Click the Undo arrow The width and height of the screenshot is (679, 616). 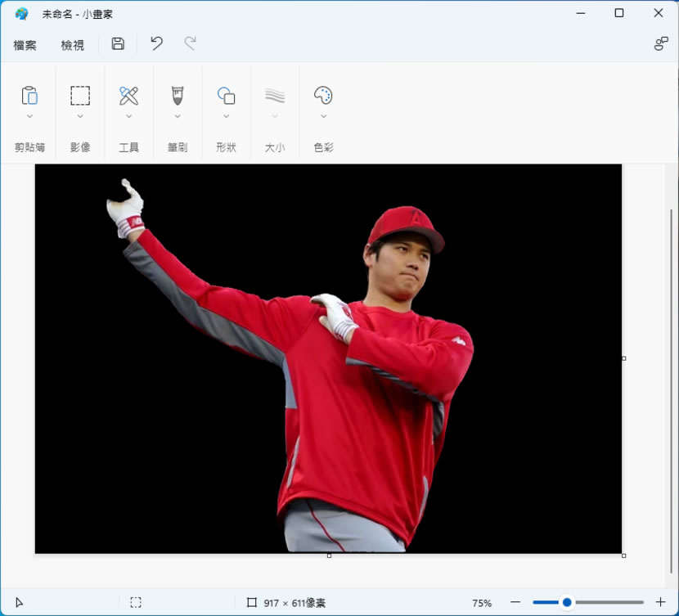click(x=156, y=43)
